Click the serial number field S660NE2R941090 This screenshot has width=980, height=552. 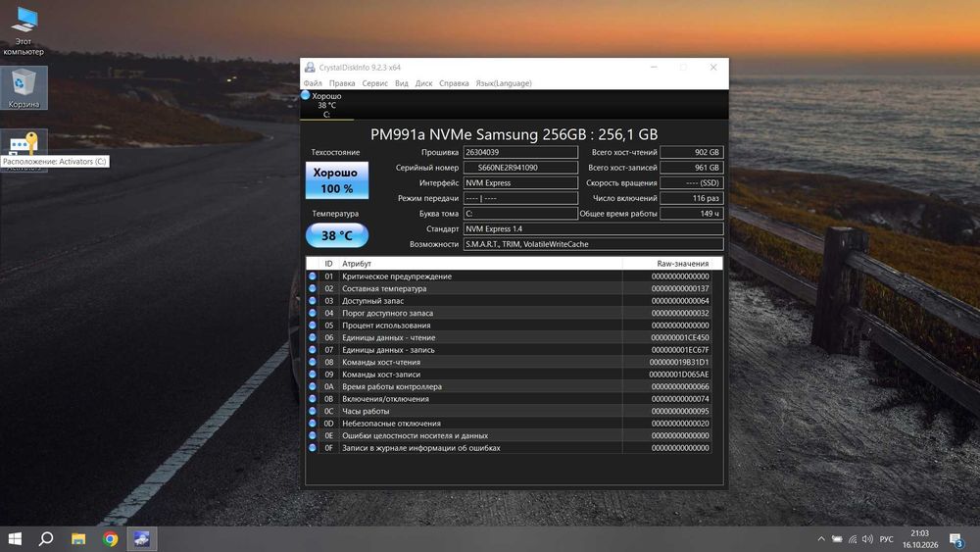520,168
